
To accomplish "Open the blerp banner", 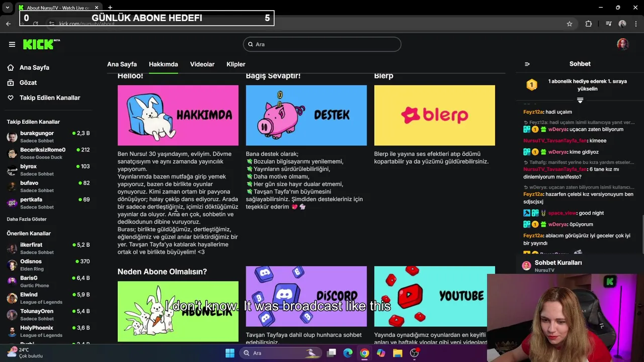I will [435, 115].
